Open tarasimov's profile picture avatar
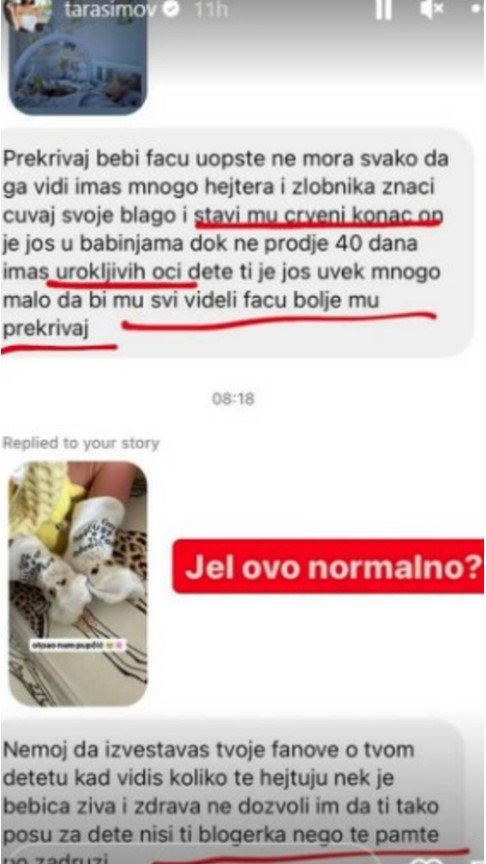Image resolution: width=486 pixels, height=864 pixels. click(x=31, y=11)
